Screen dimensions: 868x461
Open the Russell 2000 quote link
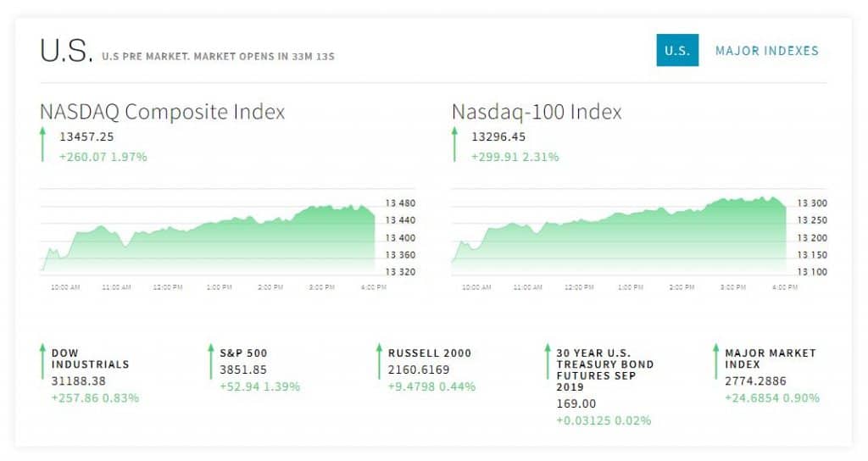pyautogui.click(x=430, y=353)
